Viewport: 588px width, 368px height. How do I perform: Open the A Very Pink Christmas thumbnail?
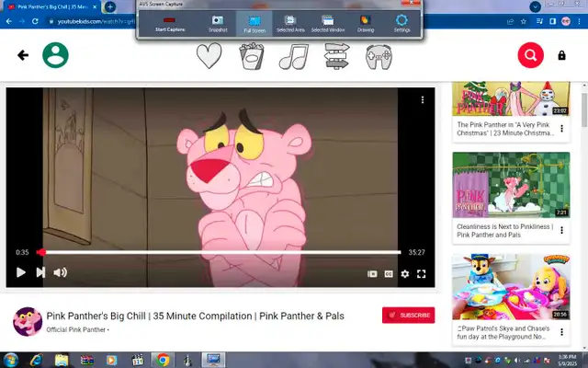pos(511,98)
